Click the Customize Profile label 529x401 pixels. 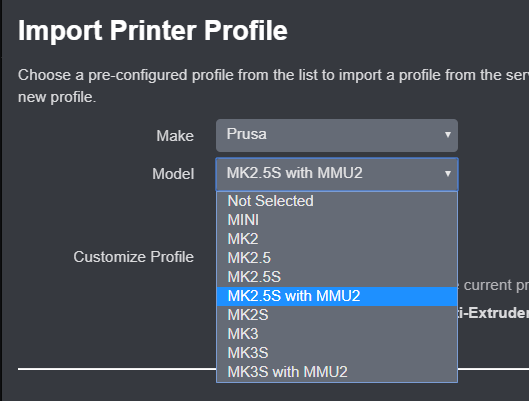click(x=134, y=257)
